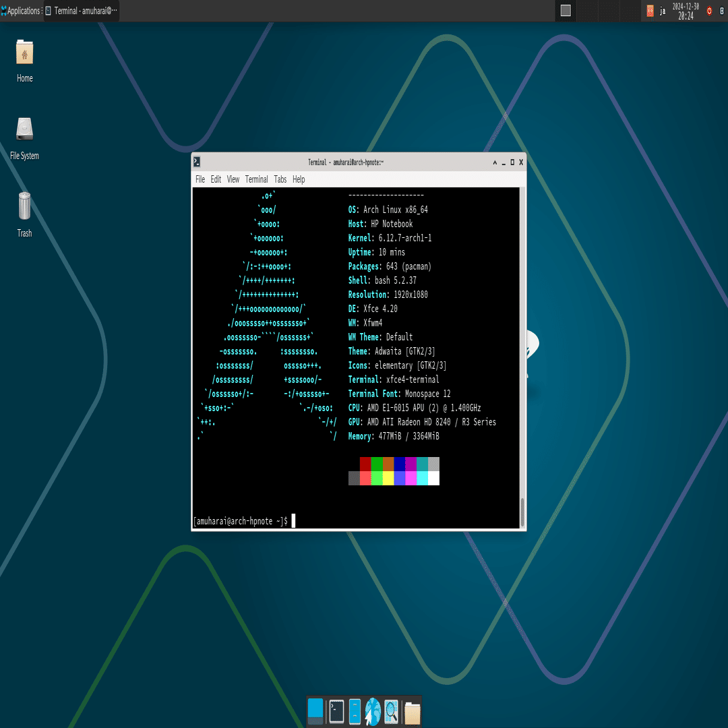Image resolution: width=728 pixels, height=728 pixels.
Task: Click the power indicator in the system tray
Action: pyautogui.click(x=708, y=11)
